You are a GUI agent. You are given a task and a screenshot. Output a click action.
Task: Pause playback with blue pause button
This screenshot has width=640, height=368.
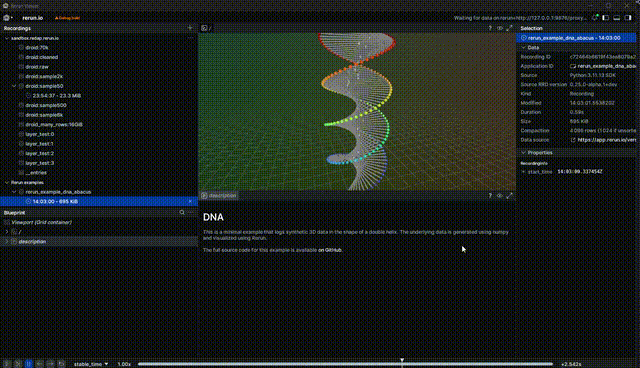coord(29,364)
